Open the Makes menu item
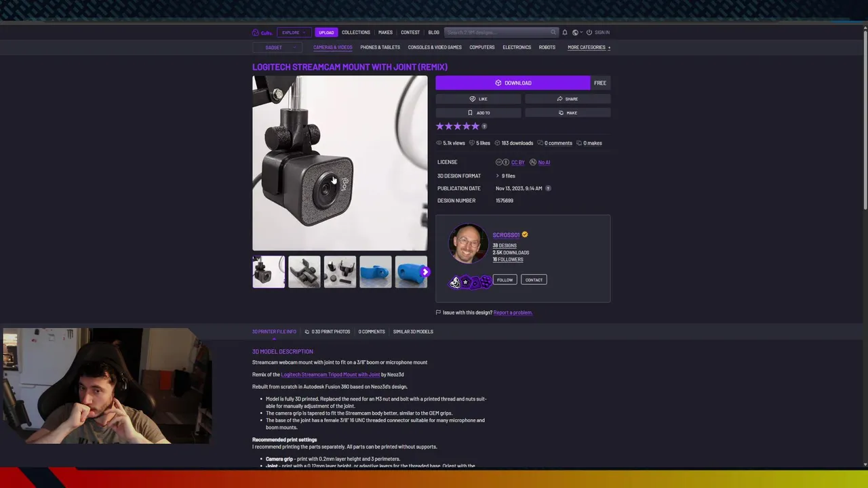 tap(385, 33)
